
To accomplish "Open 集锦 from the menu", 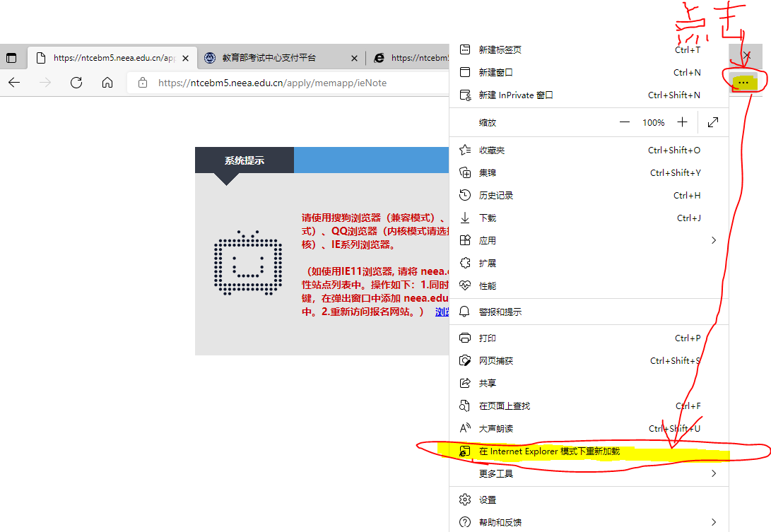I will coord(589,172).
